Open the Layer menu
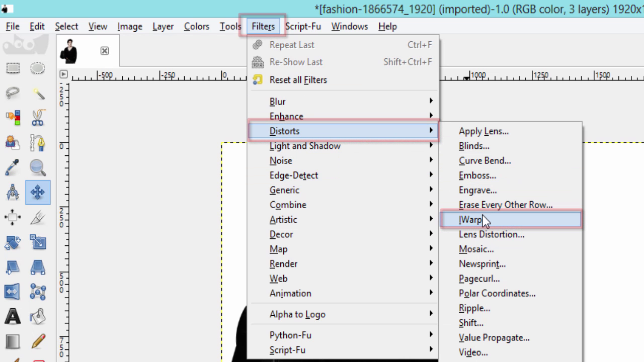The height and width of the screenshot is (362, 644). [x=163, y=26]
